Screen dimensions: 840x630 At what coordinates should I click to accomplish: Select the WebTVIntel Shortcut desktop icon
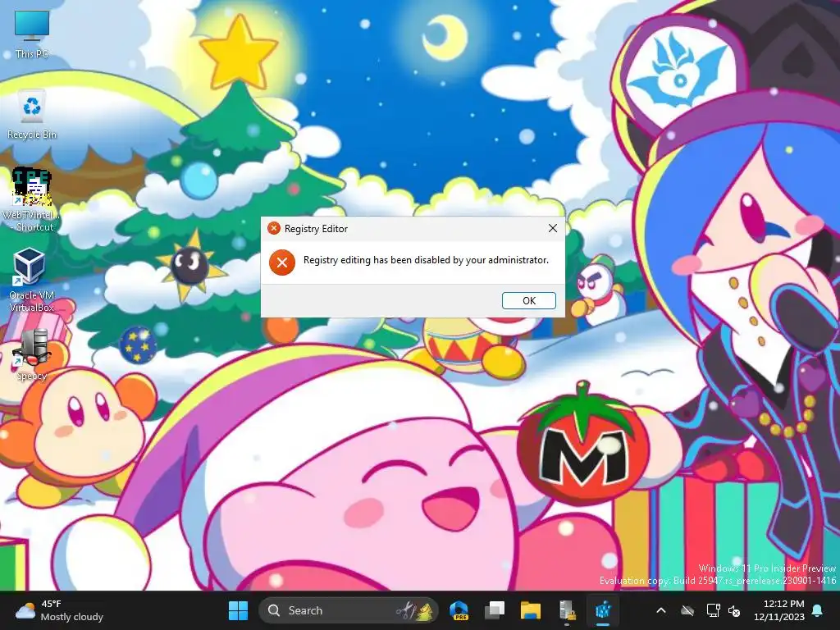(32, 200)
